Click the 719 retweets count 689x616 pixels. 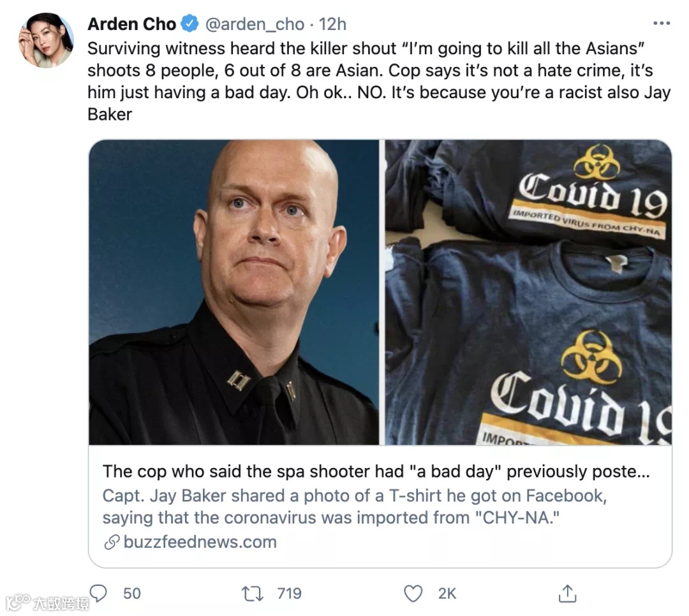tap(289, 594)
